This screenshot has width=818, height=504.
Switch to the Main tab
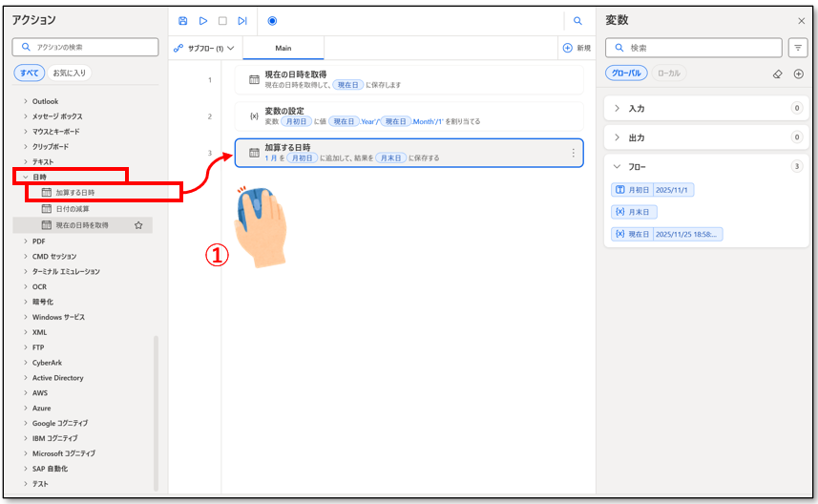(283, 48)
